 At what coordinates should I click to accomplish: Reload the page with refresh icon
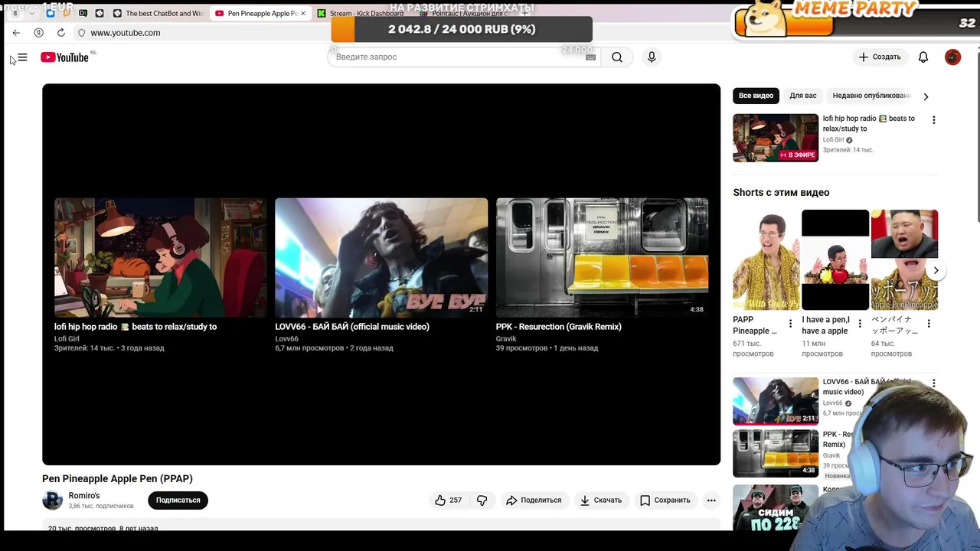point(61,33)
